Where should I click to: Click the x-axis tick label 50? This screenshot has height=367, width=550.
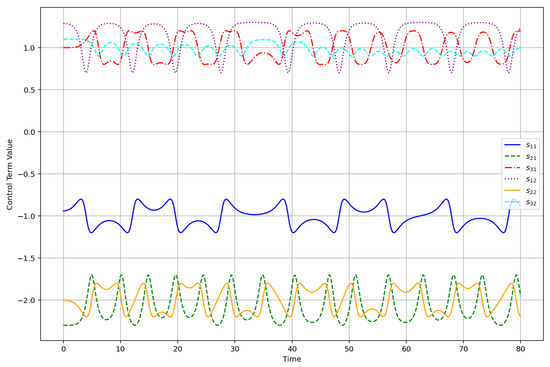click(x=349, y=349)
